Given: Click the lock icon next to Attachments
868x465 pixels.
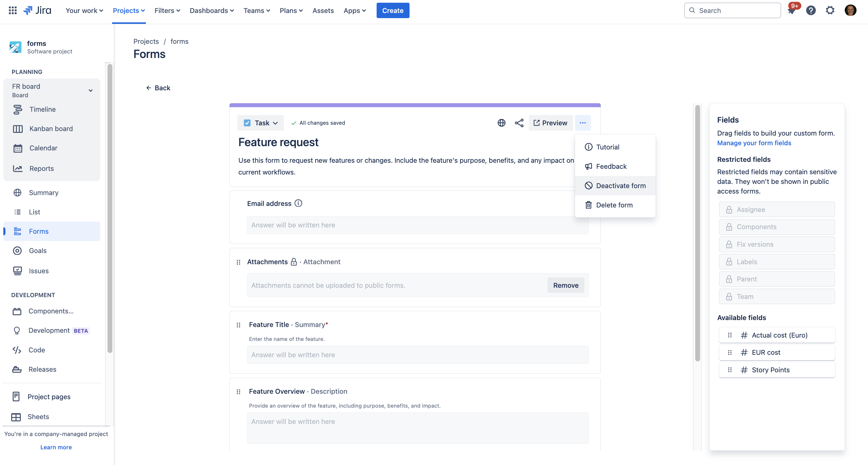Looking at the screenshot, I should 294,262.
